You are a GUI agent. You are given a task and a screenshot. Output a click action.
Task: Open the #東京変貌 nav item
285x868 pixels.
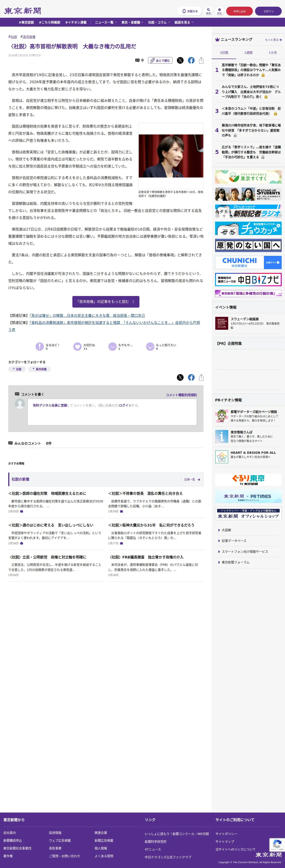point(26,22)
